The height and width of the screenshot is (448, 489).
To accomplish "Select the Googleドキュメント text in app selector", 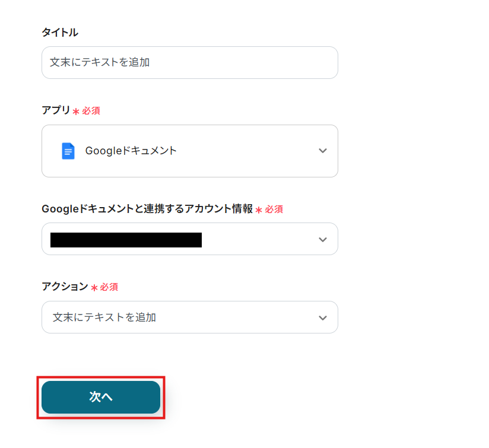I will tap(131, 151).
